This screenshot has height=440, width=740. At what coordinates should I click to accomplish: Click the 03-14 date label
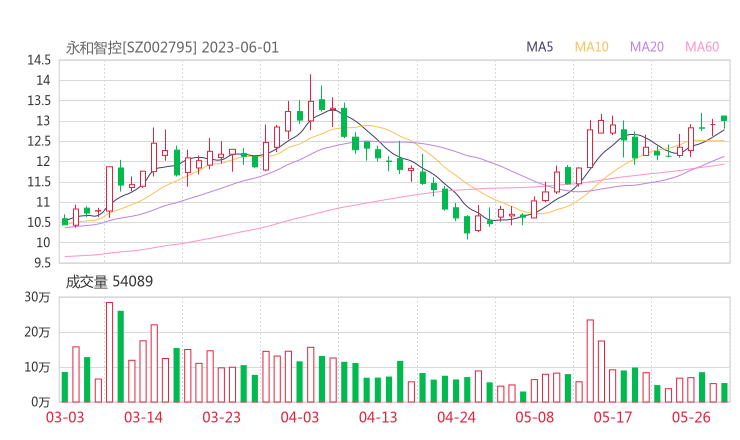tap(143, 417)
